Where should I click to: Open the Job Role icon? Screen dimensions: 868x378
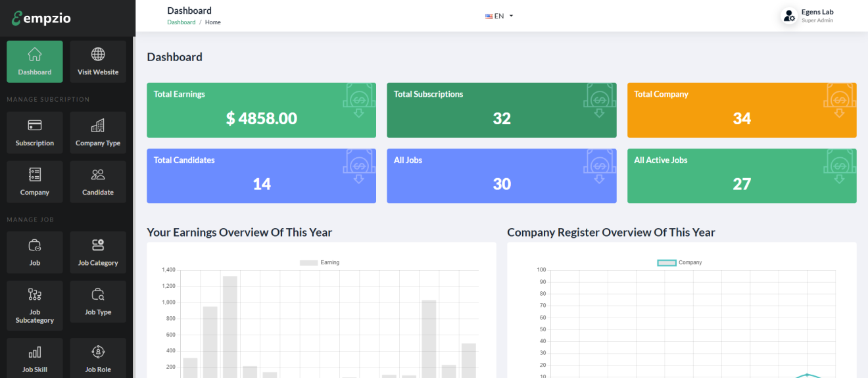coord(98,352)
